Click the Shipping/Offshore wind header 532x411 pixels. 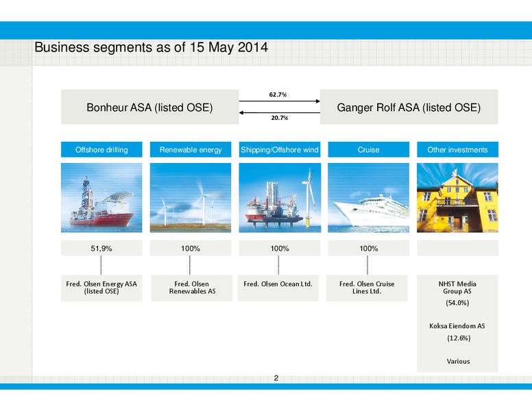[x=280, y=149]
